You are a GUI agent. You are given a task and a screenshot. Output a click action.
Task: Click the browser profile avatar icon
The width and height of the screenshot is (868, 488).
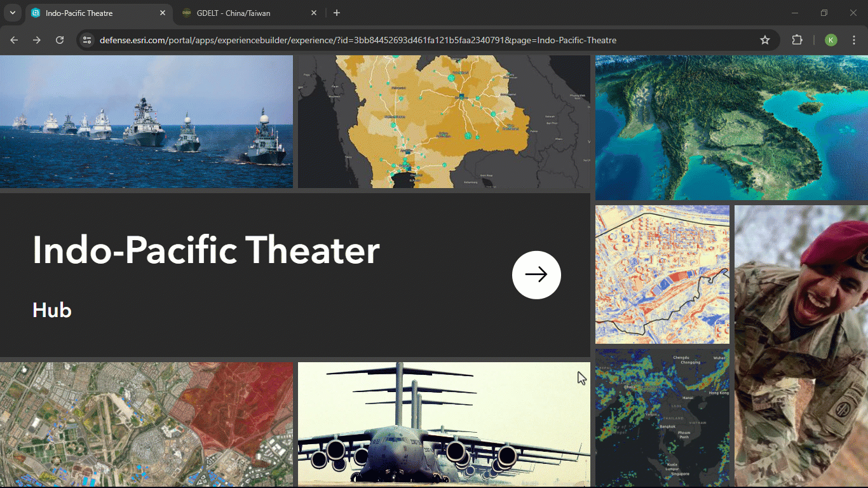pos(831,39)
